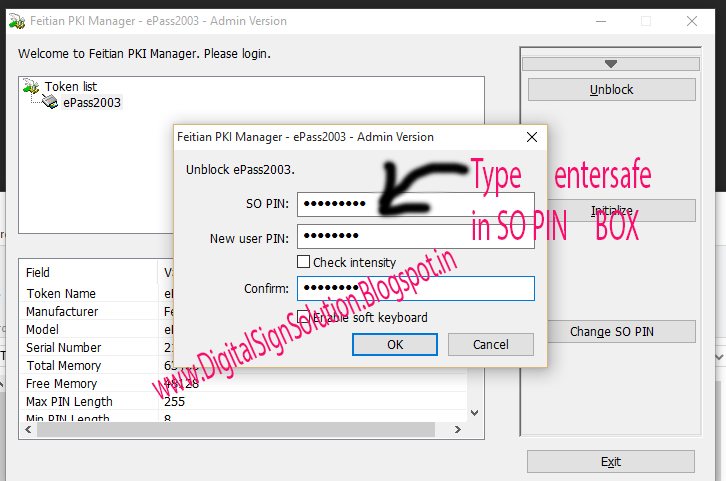Cancel the unblock dialog
This screenshot has width=726, height=481.
click(491, 344)
